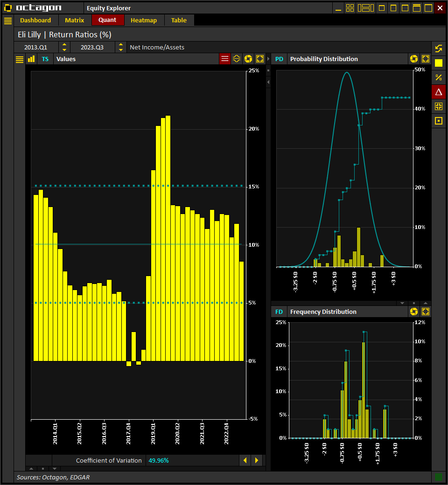Image resolution: width=448 pixels, height=485 pixels.
Task: Toggle the red triangle delta mode button
Action: 438,92
